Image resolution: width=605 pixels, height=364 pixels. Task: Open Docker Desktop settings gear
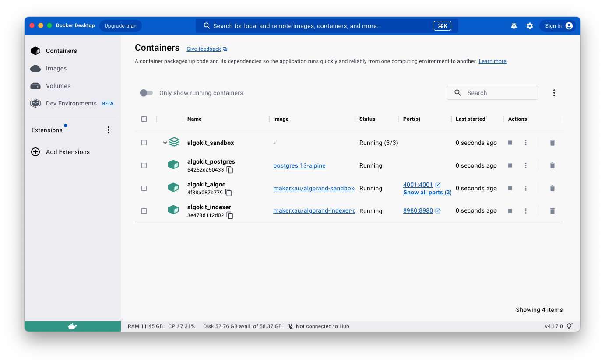(530, 26)
